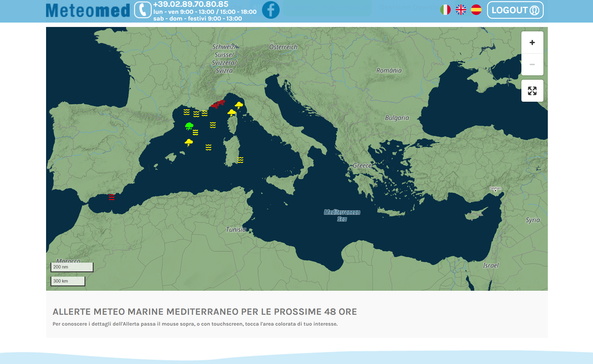
Task: Click the LOGOUT button
Action: [515, 10]
